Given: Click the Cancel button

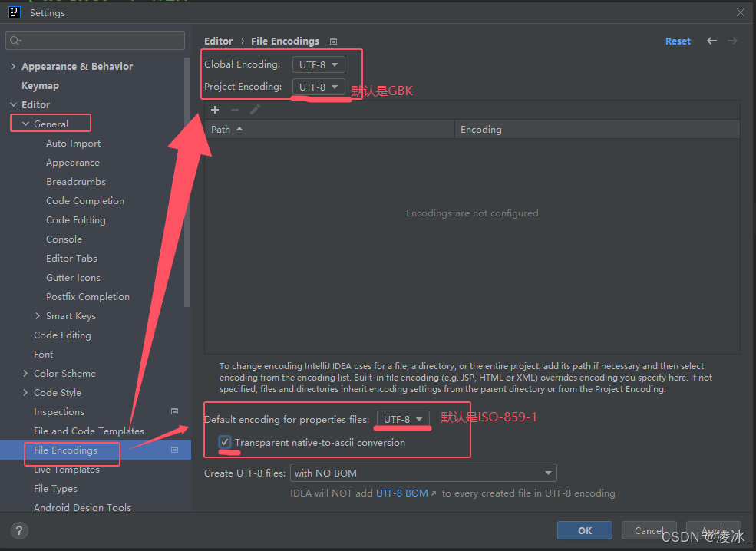Looking at the screenshot, I should tap(649, 530).
